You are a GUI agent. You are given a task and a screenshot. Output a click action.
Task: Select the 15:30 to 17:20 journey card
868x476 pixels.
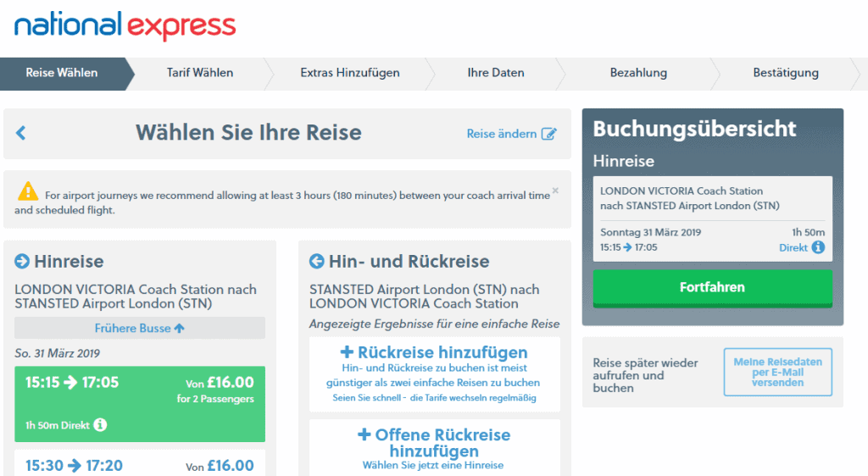pyautogui.click(x=140, y=463)
